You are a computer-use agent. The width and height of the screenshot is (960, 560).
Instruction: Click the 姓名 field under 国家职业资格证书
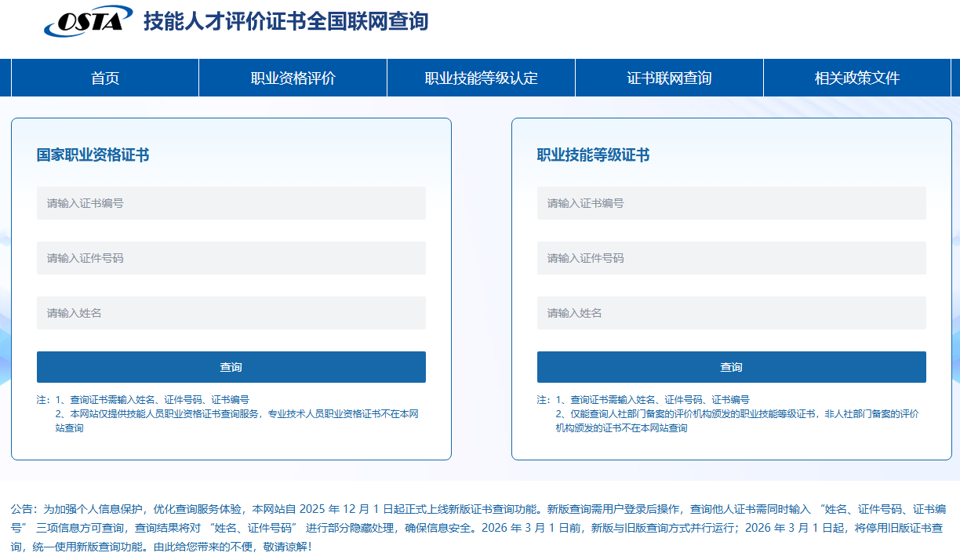click(231, 312)
